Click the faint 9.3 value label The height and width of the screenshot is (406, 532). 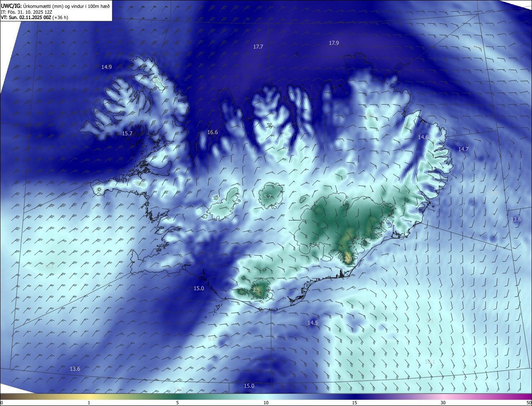click(49, 267)
